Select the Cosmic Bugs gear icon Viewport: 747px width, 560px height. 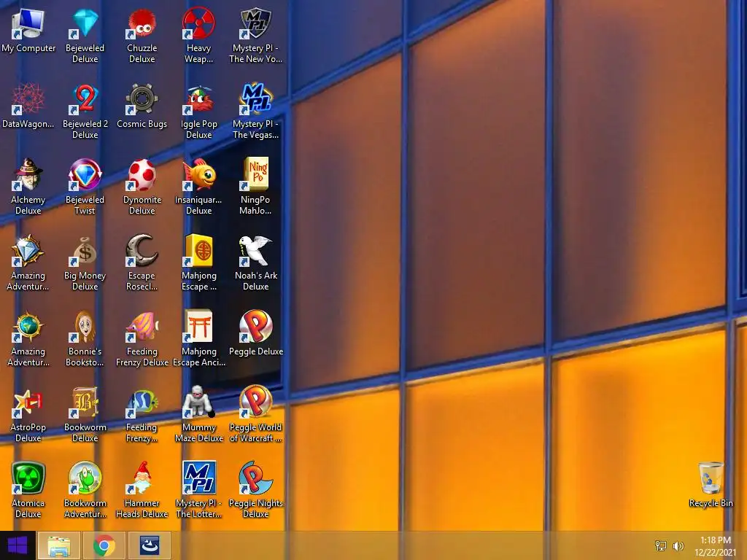(x=142, y=99)
